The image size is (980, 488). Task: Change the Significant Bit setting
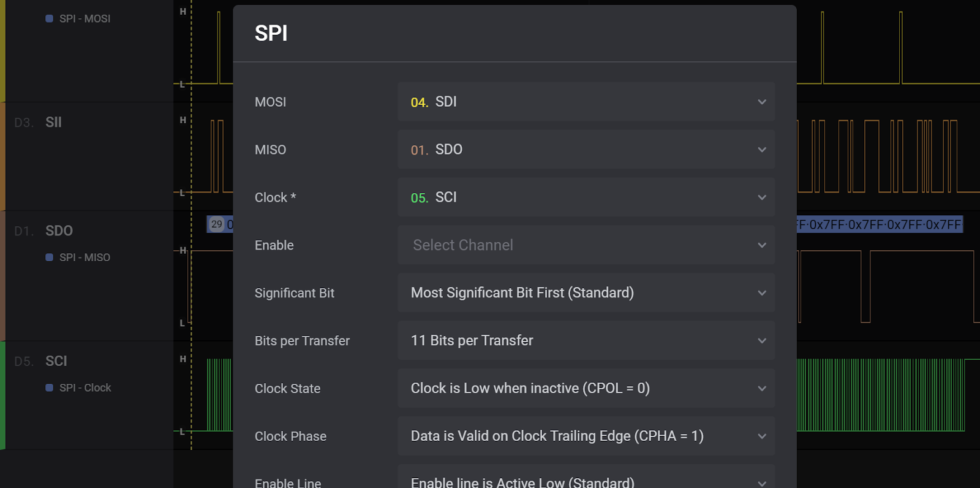pos(586,293)
